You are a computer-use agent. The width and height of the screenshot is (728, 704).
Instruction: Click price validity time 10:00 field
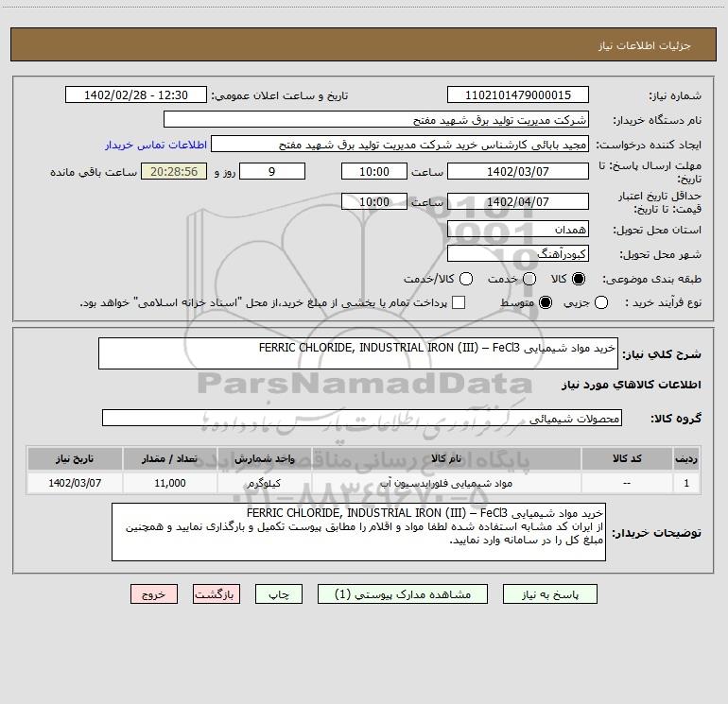click(x=374, y=201)
